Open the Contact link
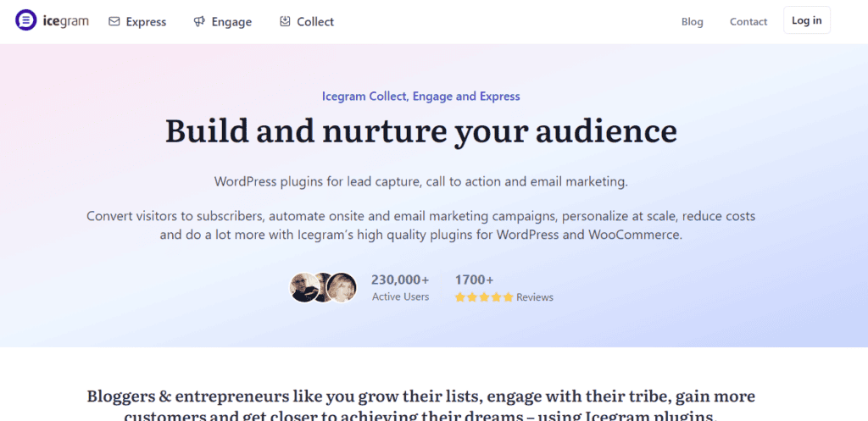The height and width of the screenshot is (421, 868). (748, 21)
